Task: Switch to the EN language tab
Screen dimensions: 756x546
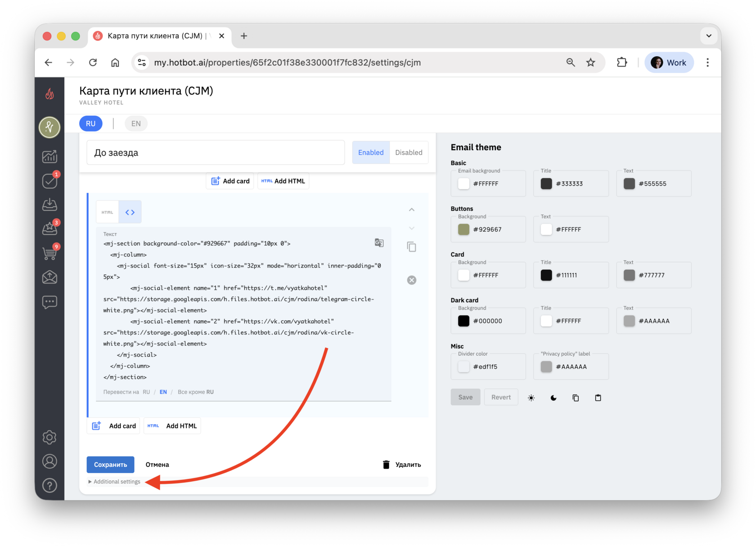Action: click(136, 124)
